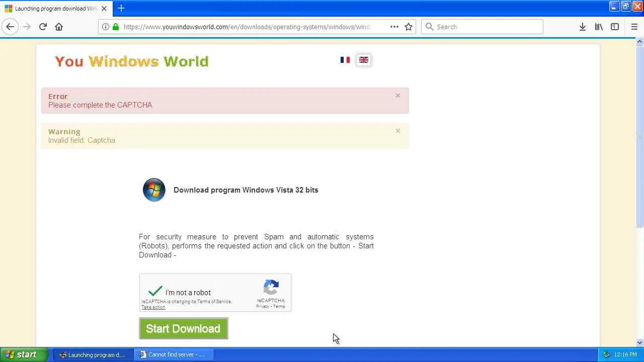The width and height of the screenshot is (644, 362).
Task: Click the green padlock security icon
Action: coord(116,27)
